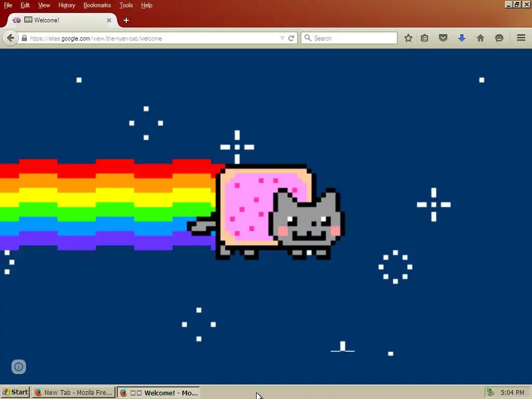The height and width of the screenshot is (399, 532).
Task: Select the Welcome! browser tab
Action: [x=63, y=20]
